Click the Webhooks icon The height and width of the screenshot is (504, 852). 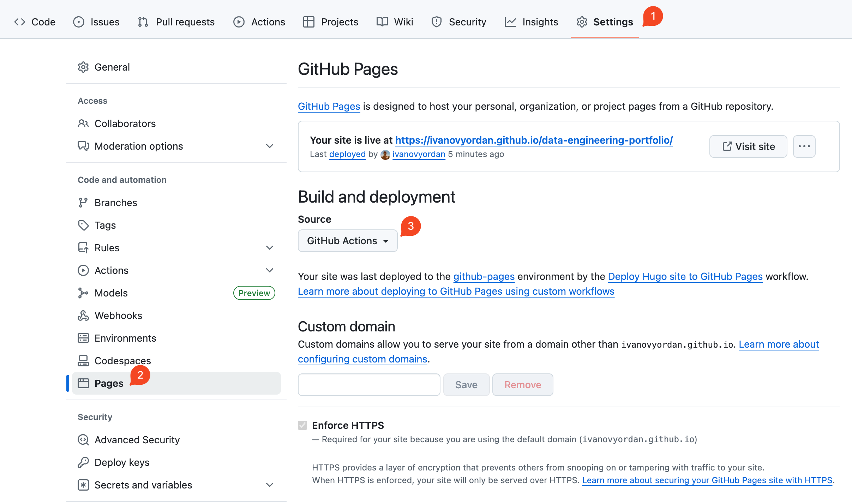coord(83,316)
